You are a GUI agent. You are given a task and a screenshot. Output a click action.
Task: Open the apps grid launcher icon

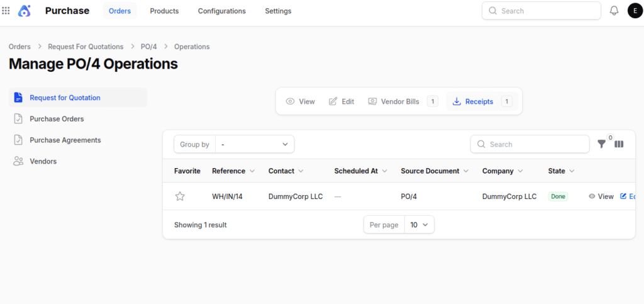[x=6, y=11]
